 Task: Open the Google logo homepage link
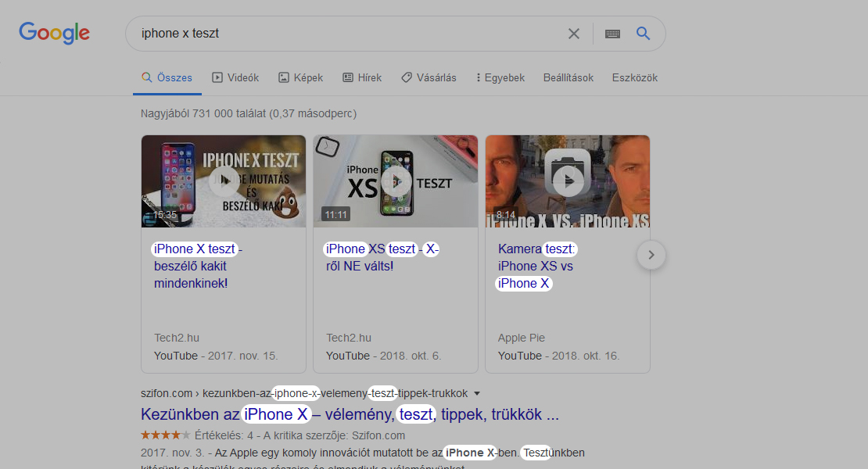click(54, 33)
